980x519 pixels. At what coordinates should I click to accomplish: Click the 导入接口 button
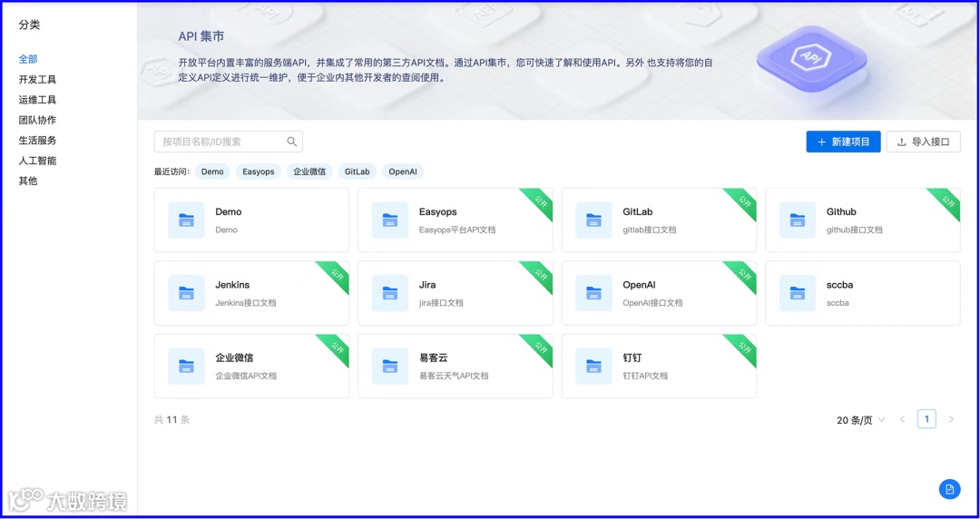(923, 142)
